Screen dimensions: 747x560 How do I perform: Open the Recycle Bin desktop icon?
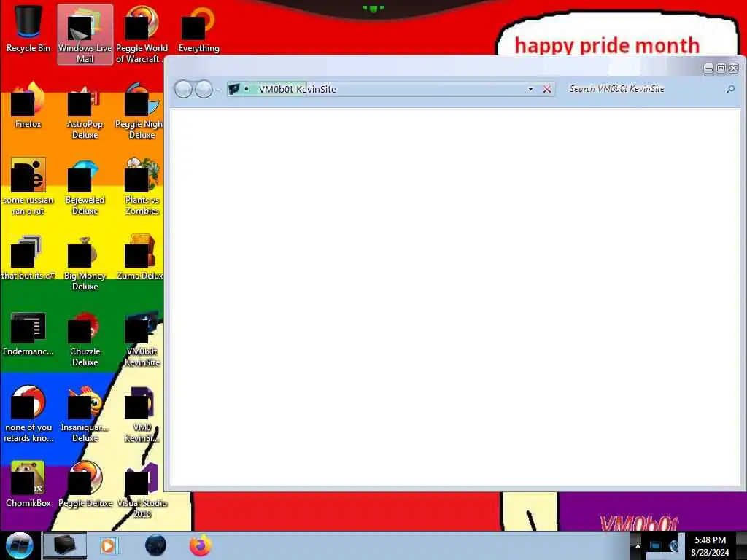[28, 29]
